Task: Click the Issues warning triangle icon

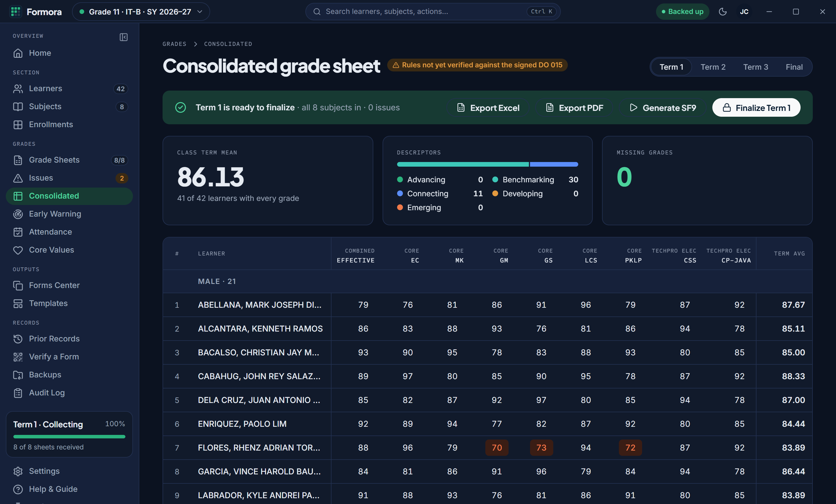Action: 18,178
